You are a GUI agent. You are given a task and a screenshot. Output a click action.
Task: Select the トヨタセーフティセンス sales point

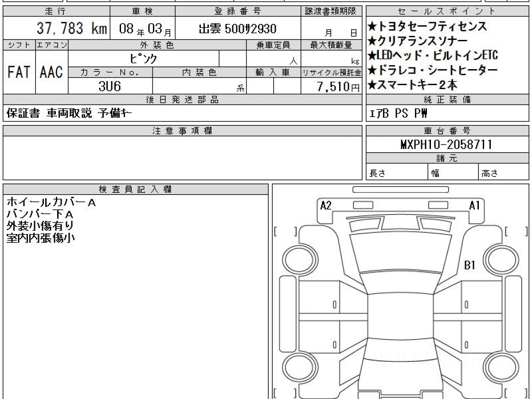click(427, 26)
